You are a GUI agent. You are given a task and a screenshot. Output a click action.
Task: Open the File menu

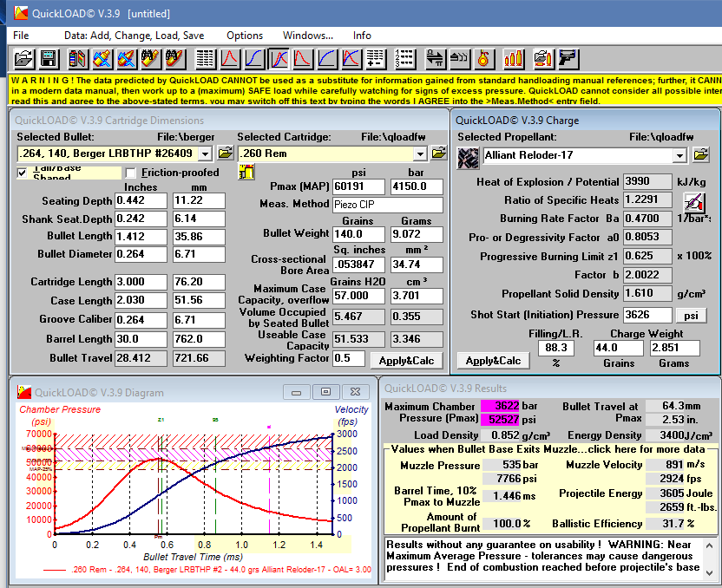coord(21,36)
